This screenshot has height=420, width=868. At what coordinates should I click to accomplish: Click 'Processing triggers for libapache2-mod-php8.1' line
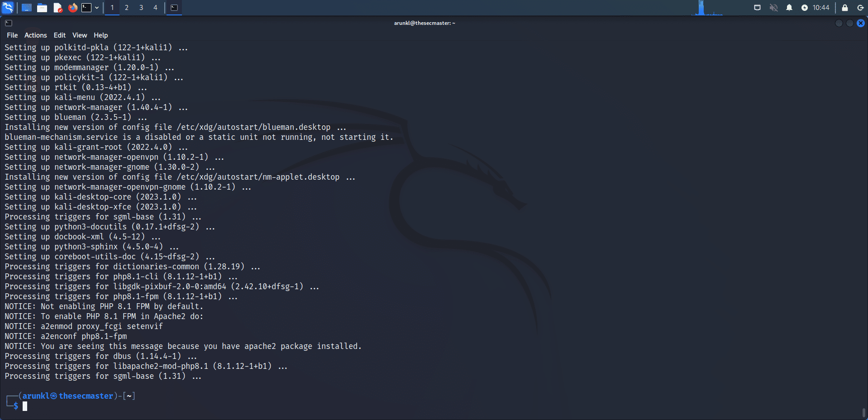point(146,366)
